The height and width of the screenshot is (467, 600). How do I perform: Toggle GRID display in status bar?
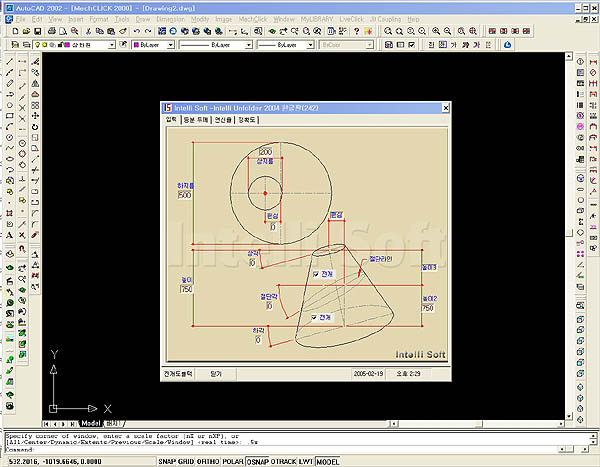tap(186, 461)
